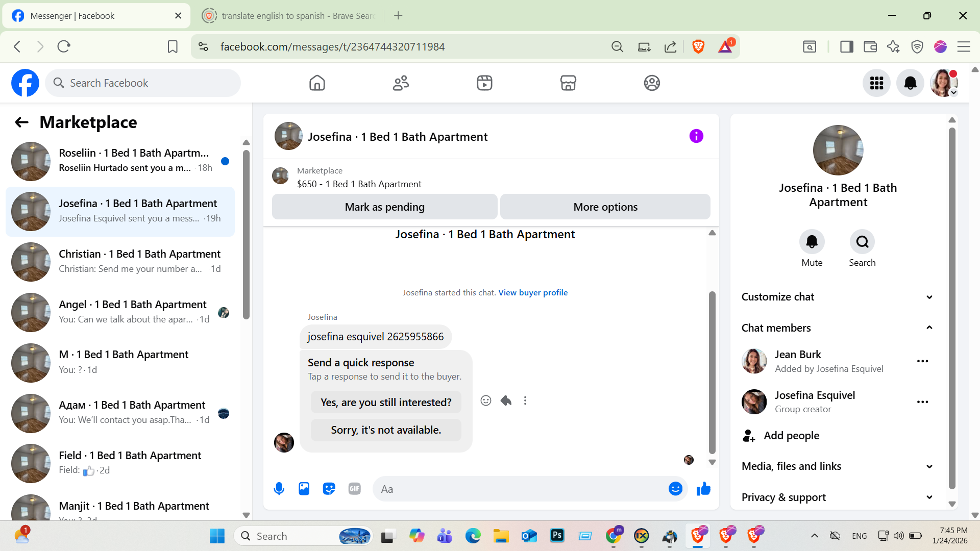980x551 pixels.
Task: Click the reply arrow beside message
Action: tap(506, 400)
